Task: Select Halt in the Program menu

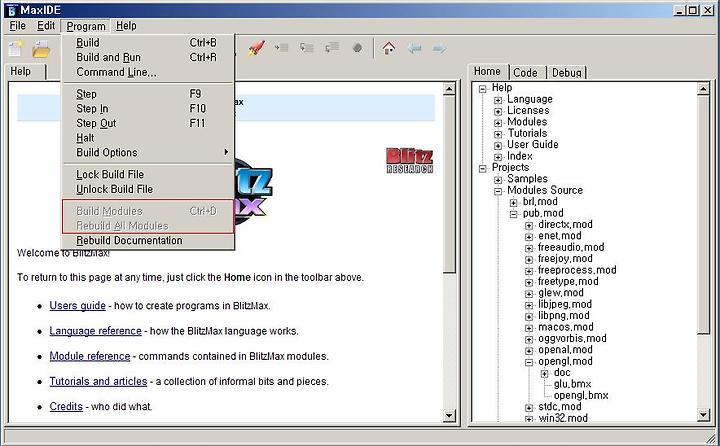Action: coord(148,138)
